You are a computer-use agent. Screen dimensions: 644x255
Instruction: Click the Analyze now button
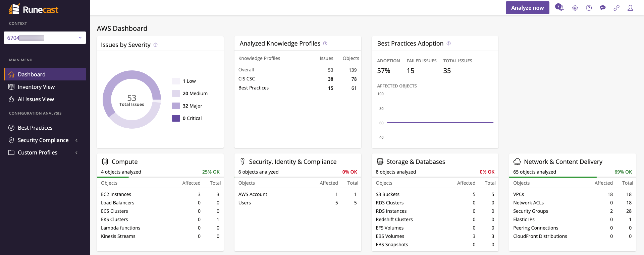coord(527,8)
